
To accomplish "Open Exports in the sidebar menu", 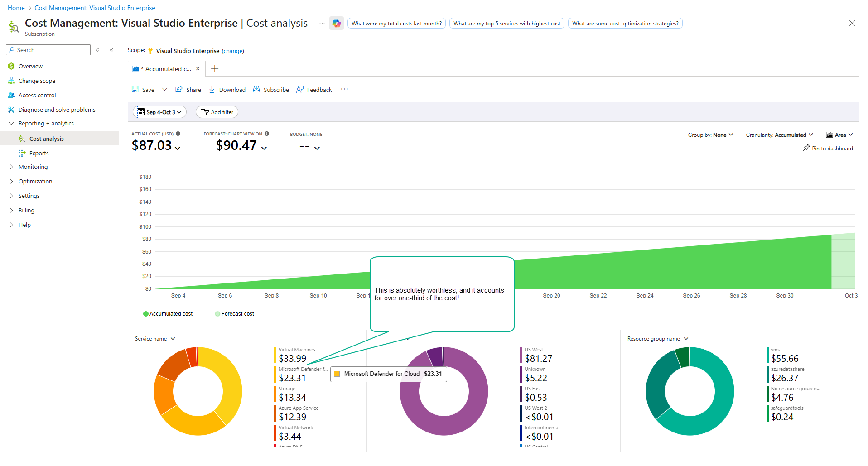I will click(x=39, y=154).
